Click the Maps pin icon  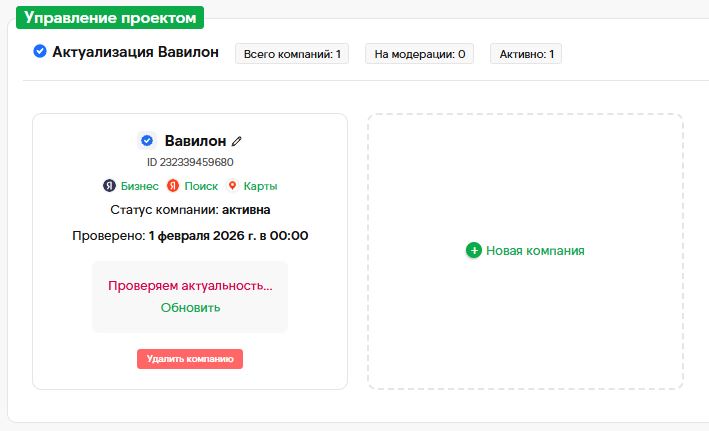pos(233,186)
